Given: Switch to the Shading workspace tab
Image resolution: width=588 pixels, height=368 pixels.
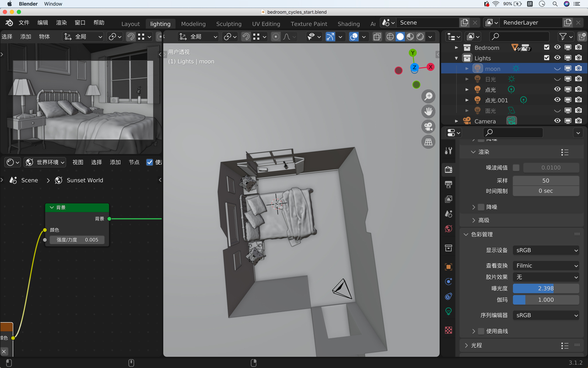Looking at the screenshot, I should pyautogui.click(x=349, y=24).
